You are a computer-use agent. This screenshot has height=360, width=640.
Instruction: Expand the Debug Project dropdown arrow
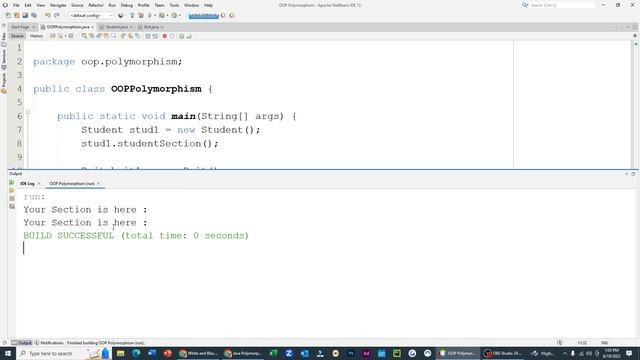pos(167,16)
